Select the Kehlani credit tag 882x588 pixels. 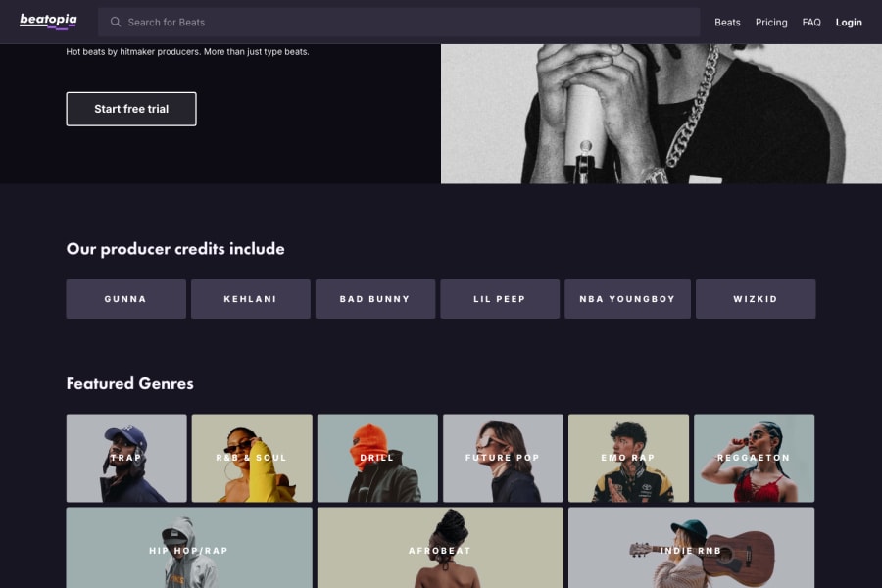251,299
